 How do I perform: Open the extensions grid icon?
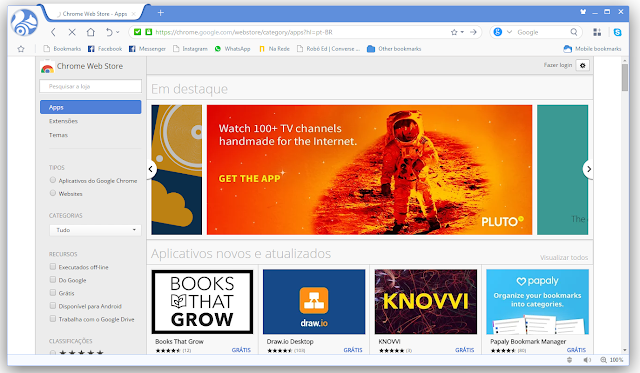pyautogui.click(x=597, y=32)
